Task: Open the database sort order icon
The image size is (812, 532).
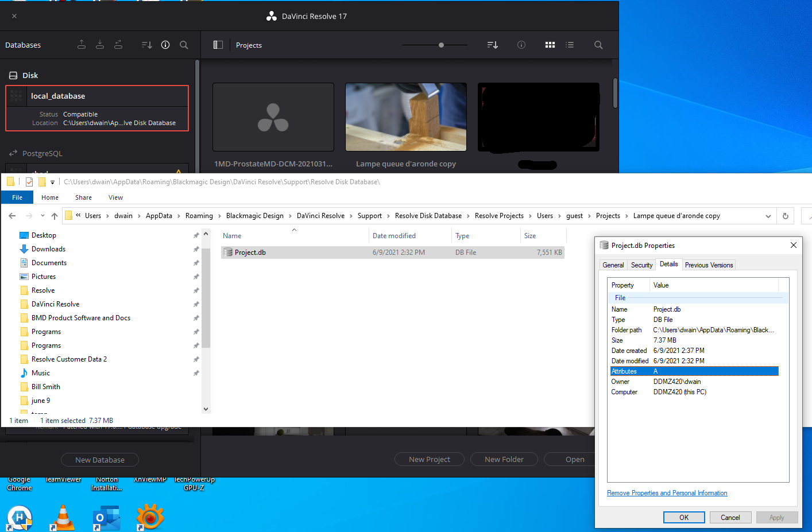Action: 147,45
